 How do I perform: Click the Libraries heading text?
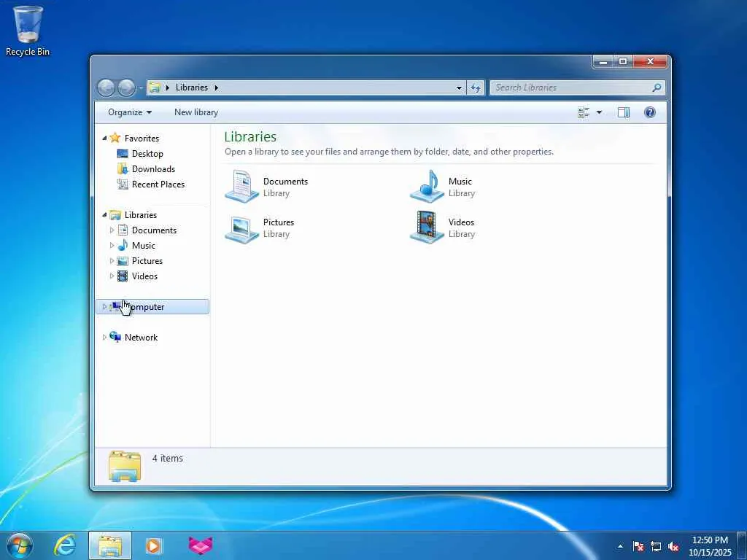coord(250,136)
